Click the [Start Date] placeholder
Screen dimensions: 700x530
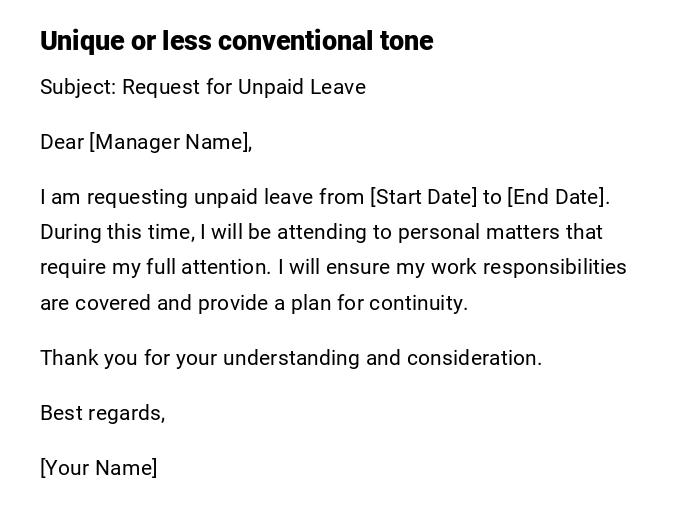coord(423,197)
